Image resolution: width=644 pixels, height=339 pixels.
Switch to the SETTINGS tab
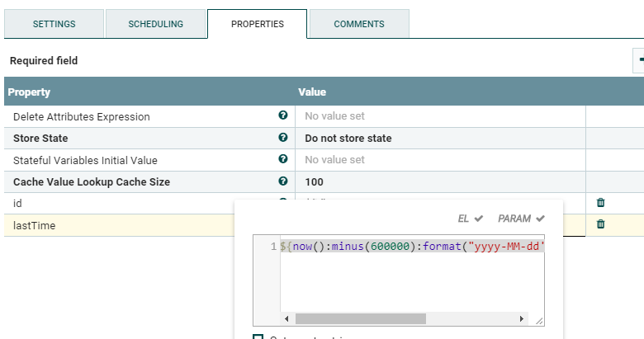tap(54, 24)
